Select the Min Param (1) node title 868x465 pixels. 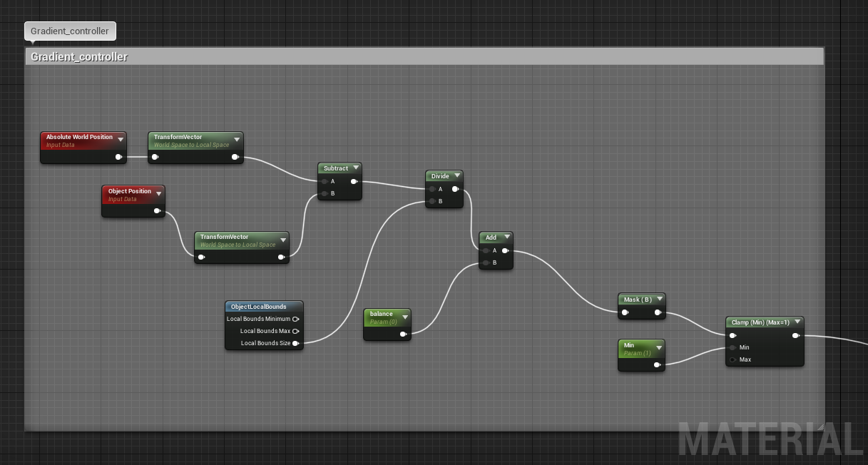click(x=629, y=345)
